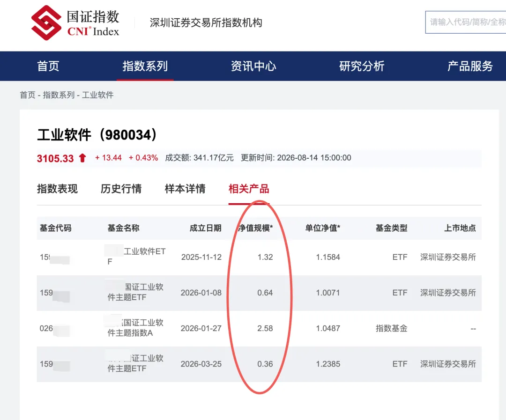Image resolution: width=506 pixels, height=420 pixels.
Task: Click the change percentage +0.43%
Action: pyautogui.click(x=143, y=158)
